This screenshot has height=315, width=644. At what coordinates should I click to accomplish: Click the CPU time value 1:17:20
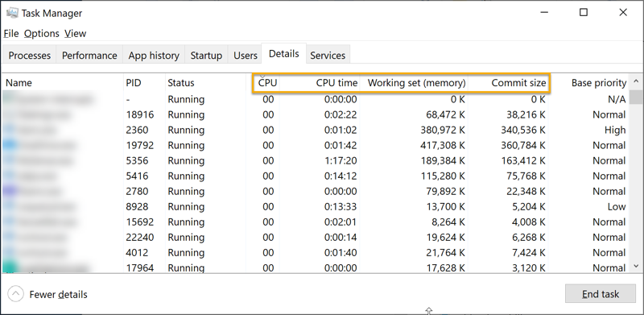tap(341, 160)
